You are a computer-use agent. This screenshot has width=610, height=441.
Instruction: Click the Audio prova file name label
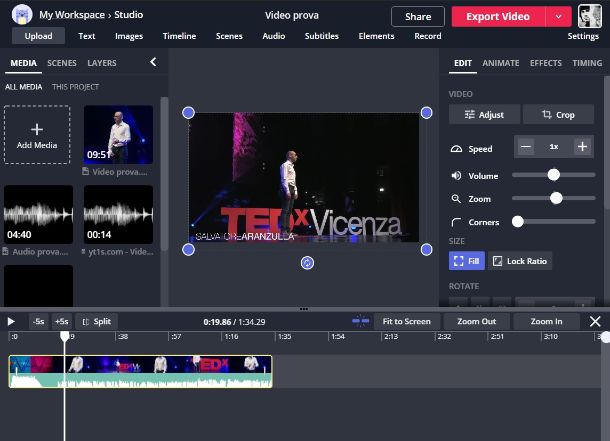click(40, 252)
